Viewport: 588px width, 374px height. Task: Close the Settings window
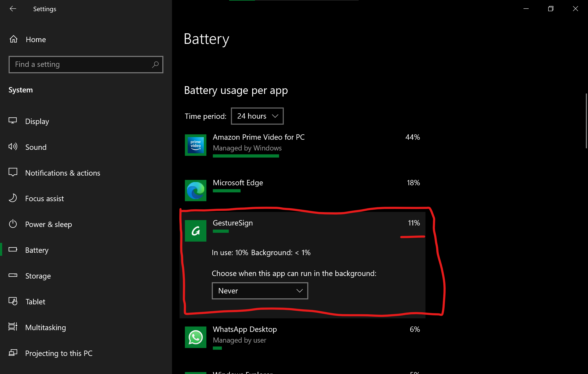[x=575, y=9]
